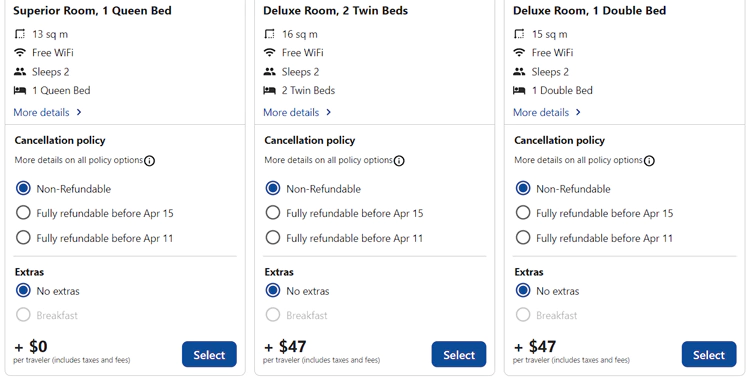Click bed icon next to 1 Queen Bed
This screenshot has height=380, width=750.
(x=20, y=90)
